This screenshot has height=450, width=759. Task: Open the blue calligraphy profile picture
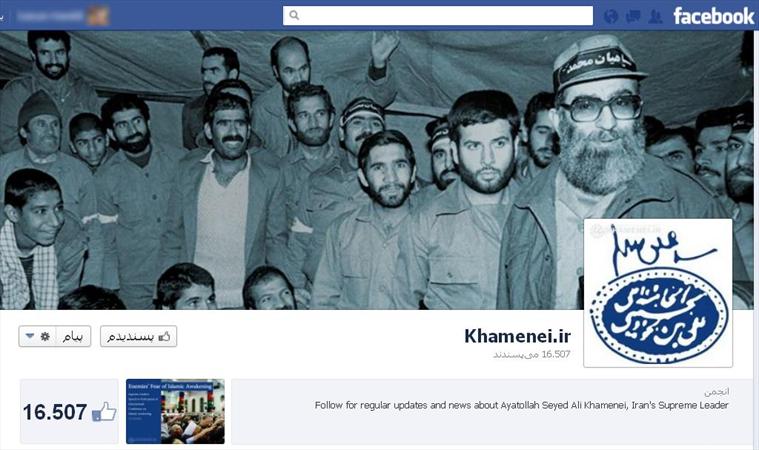coord(658,293)
